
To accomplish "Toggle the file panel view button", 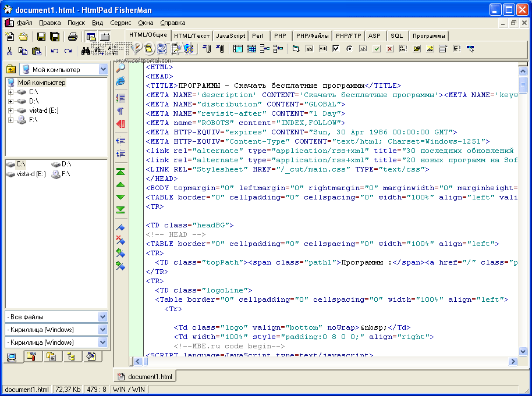I will tap(91, 36).
